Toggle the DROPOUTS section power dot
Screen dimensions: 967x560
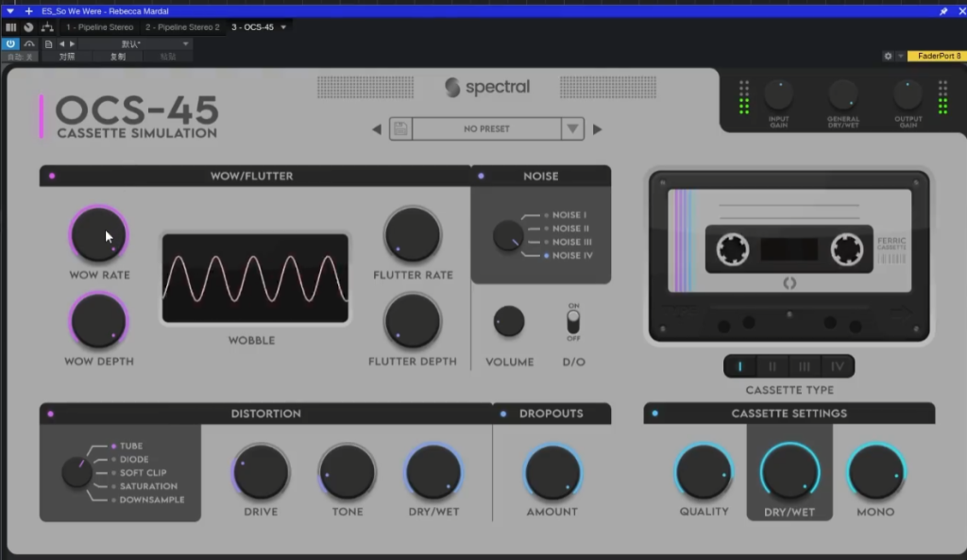tap(503, 414)
